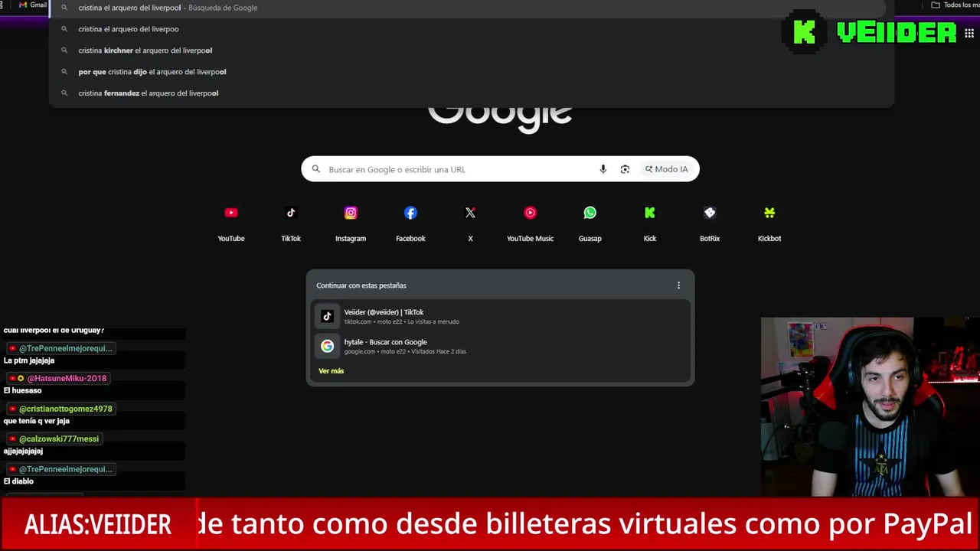Viewport: 980px width, 551px height.
Task: Click the webcam overlay of the streamer
Action: [x=870, y=407]
